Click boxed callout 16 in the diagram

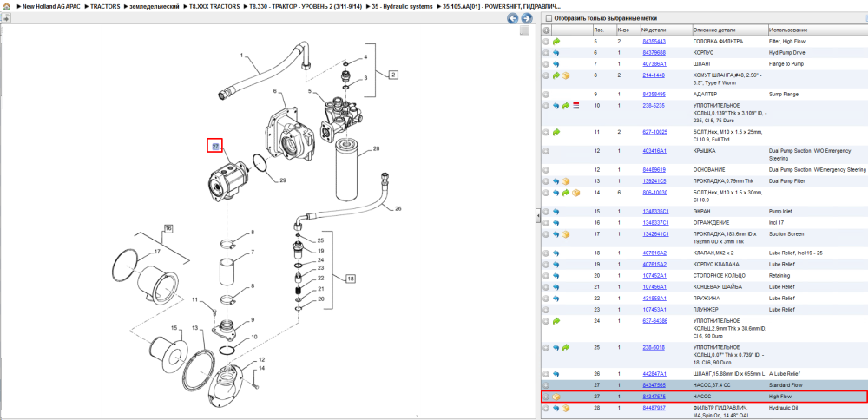pos(168,228)
